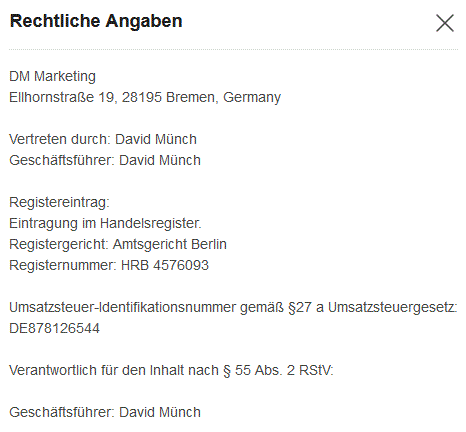Click the Verantwortlich für den Inhalt line

[x=171, y=370]
